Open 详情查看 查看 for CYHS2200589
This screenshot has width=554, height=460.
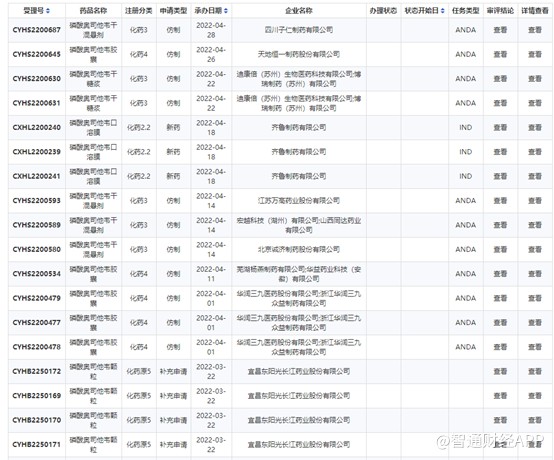click(535, 225)
